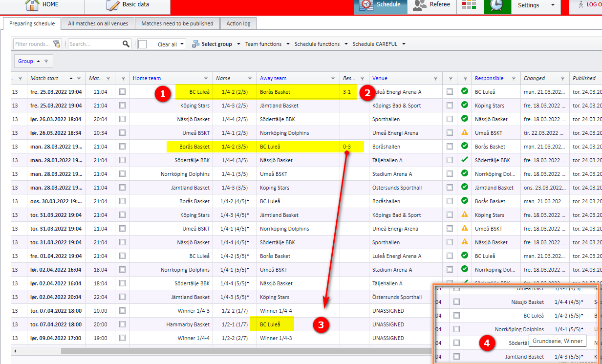Sort by the Responsible column header

click(x=489, y=78)
